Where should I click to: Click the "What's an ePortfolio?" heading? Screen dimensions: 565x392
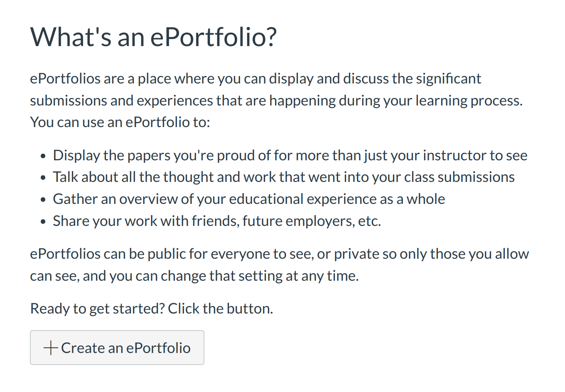(153, 37)
